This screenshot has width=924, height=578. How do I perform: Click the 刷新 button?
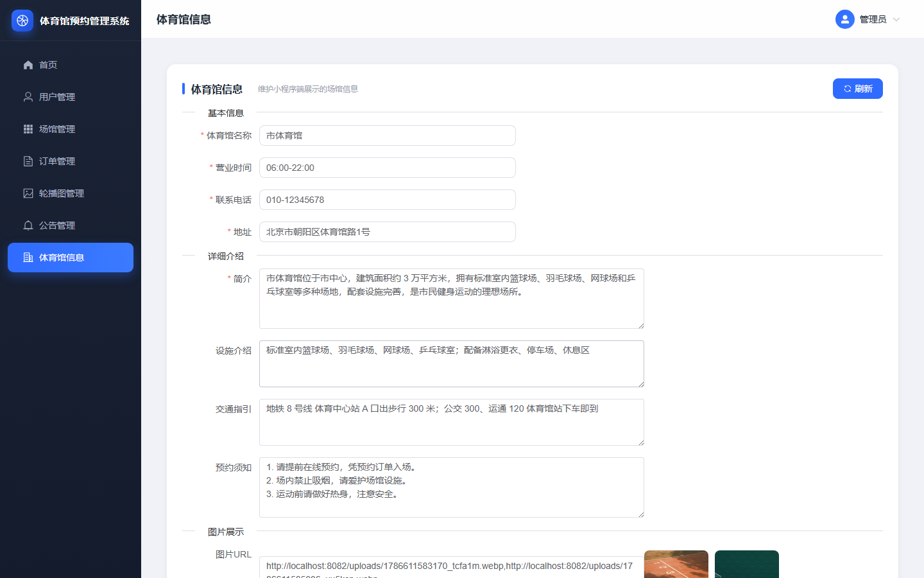click(858, 89)
